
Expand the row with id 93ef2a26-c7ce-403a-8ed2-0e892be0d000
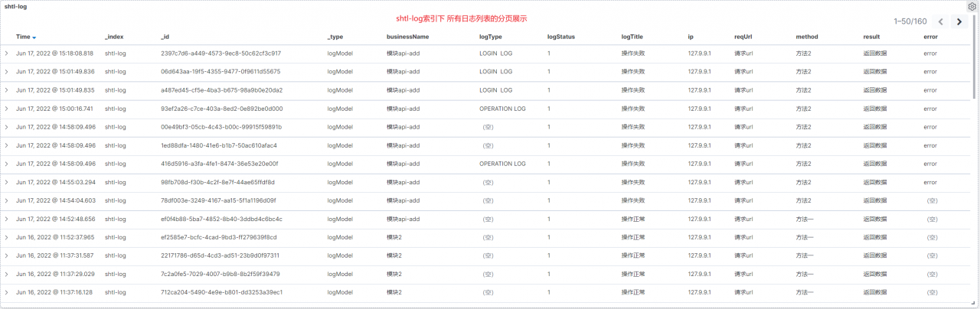click(7, 109)
